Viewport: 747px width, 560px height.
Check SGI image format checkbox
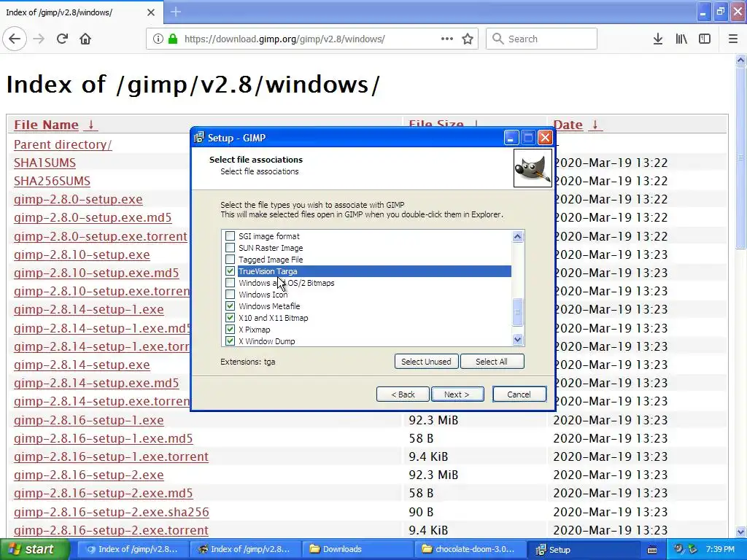[x=230, y=236]
